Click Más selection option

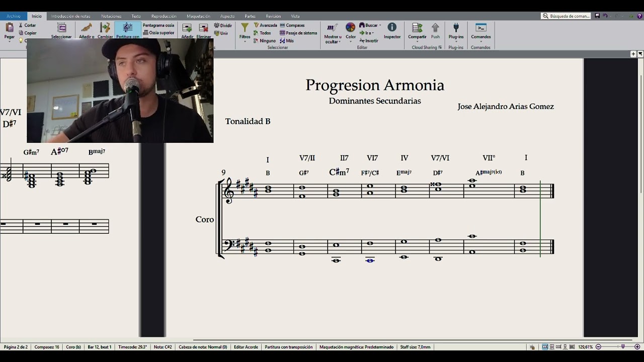(287, 41)
